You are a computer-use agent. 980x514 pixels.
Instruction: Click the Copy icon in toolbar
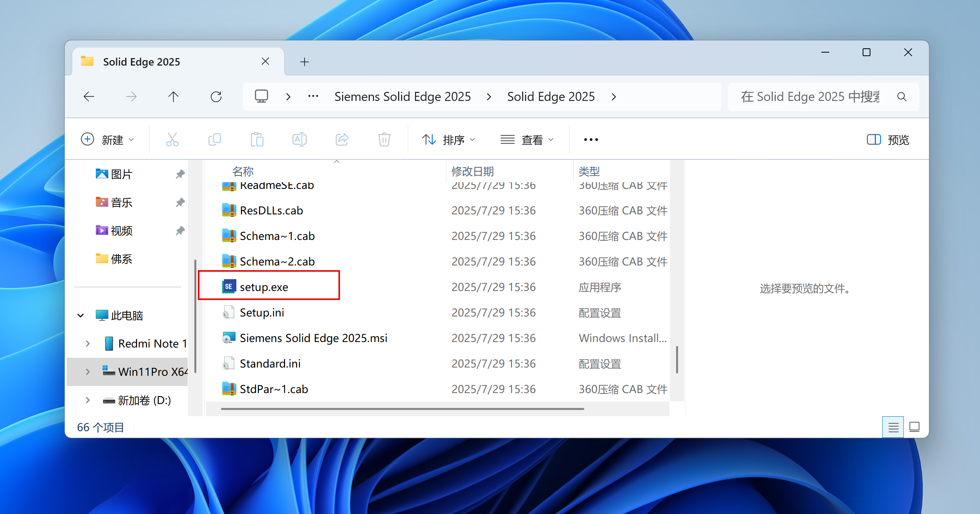point(215,139)
